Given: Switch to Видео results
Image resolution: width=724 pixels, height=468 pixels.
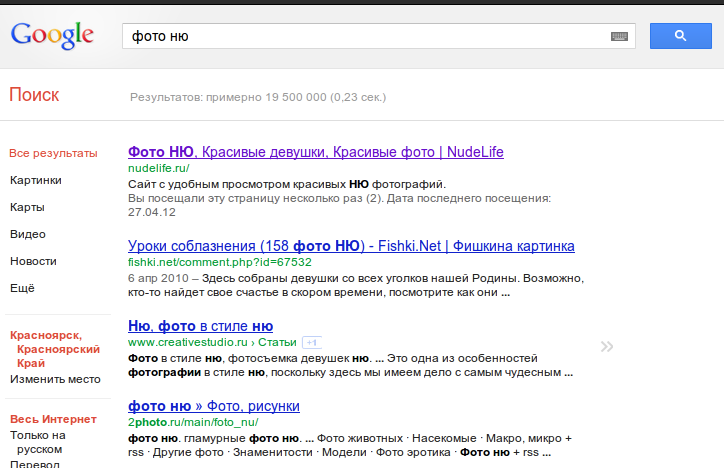Looking at the screenshot, I should coord(28,234).
